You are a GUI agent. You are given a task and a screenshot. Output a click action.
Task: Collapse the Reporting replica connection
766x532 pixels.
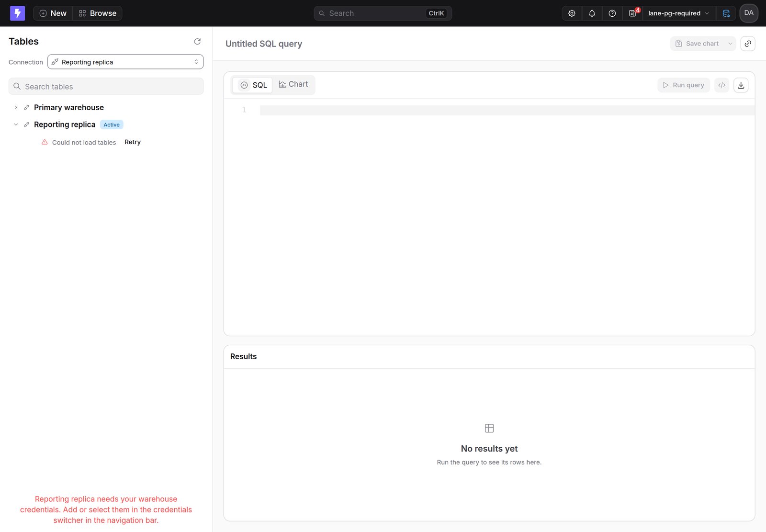[16, 125]
